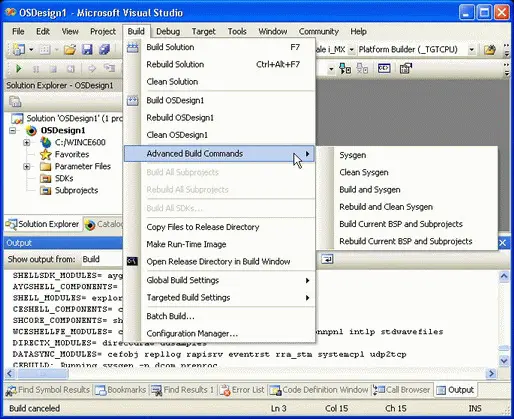Open the Code Definition Window tab
The height and width of the screenshot is (419, 514).
pos(319,390)
